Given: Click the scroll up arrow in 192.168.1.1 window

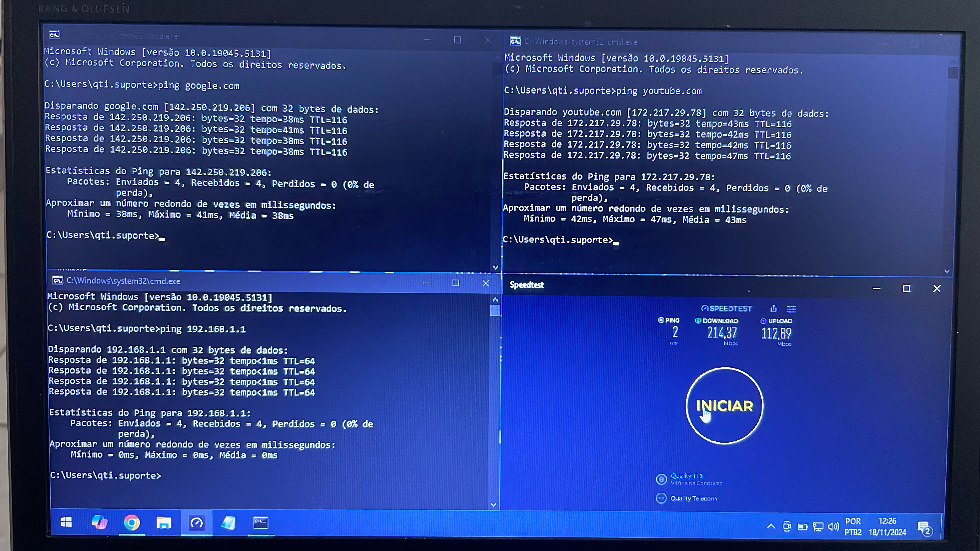Looking at the screenshot, I should (x=495, y=300).
